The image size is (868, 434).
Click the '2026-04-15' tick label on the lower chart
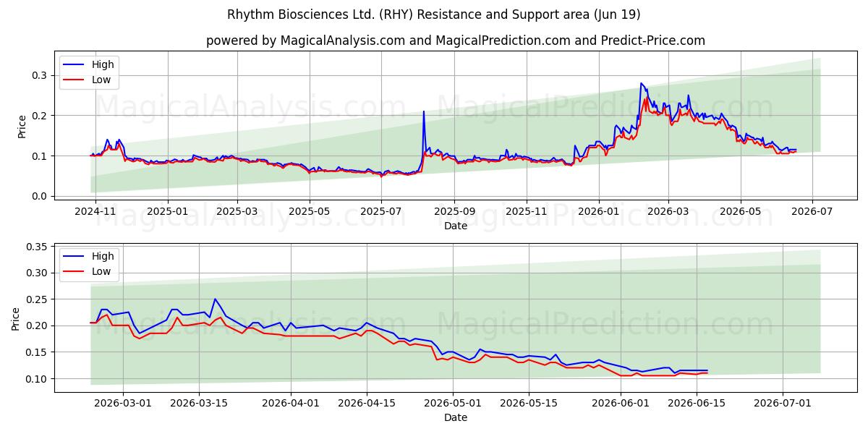367,404
